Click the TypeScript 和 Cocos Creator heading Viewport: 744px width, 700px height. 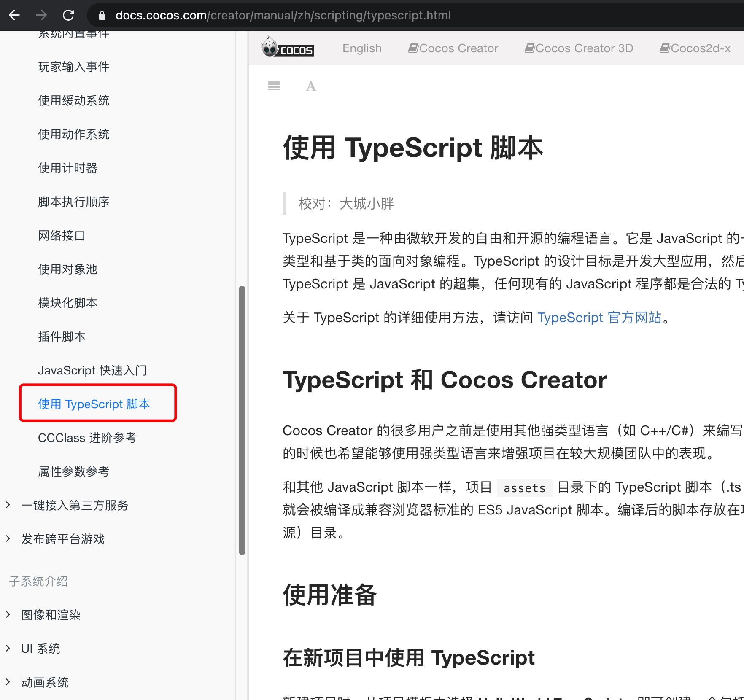pyautogui.click(x=445, y=380)
